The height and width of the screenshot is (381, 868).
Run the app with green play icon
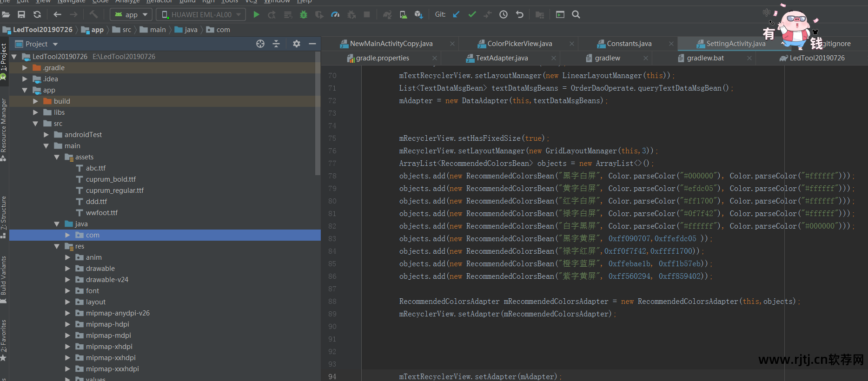(x=256, y=15)
